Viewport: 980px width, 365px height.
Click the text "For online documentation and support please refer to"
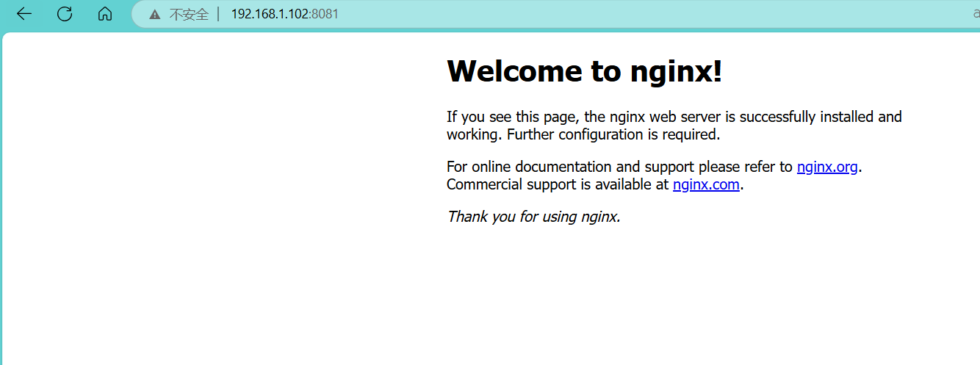tap(619, 167)
